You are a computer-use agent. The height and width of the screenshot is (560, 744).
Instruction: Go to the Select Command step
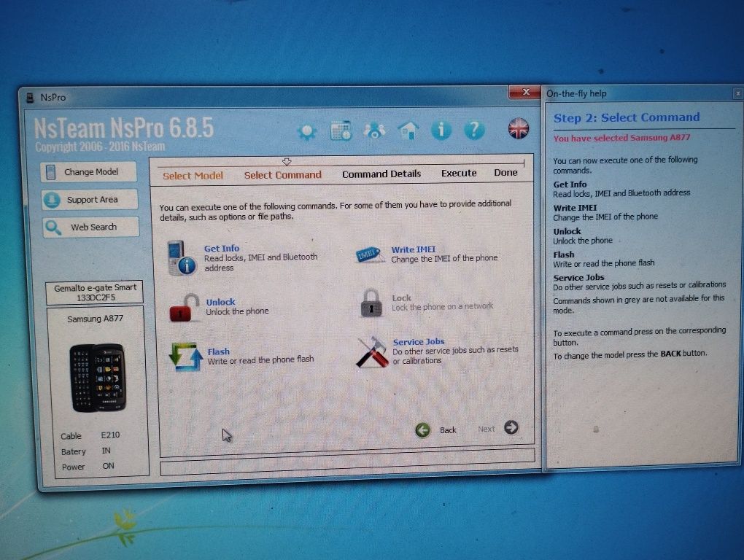(283, 175)
